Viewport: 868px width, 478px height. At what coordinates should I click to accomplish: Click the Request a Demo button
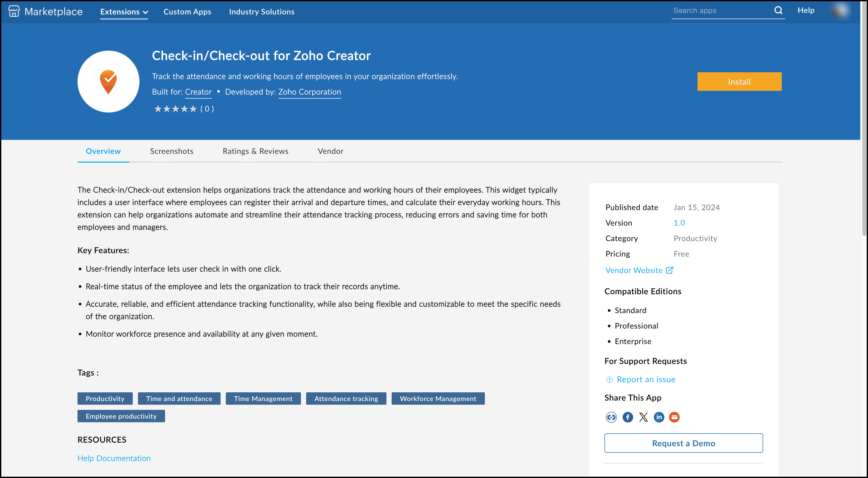pos(683,443)
